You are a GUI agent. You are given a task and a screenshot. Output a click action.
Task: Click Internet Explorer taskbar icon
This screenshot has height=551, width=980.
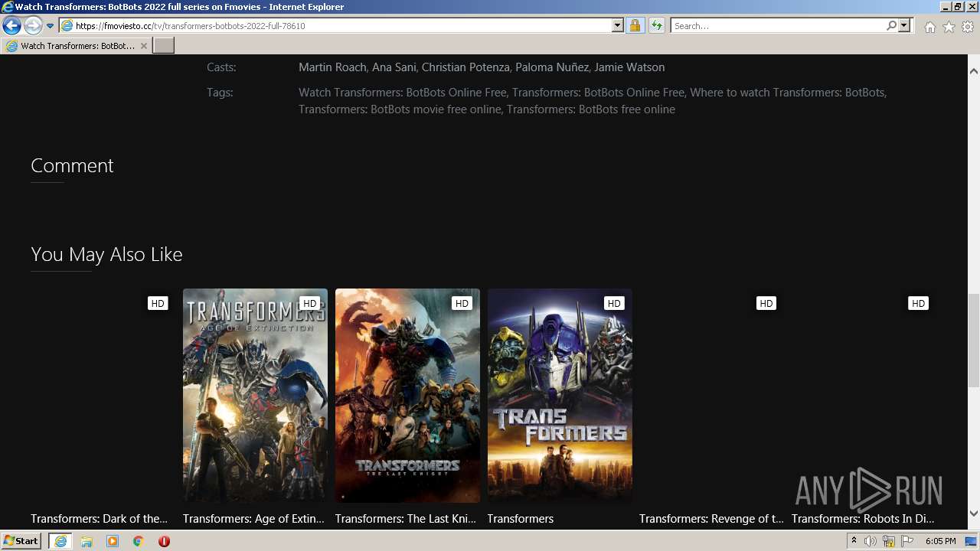(60, 541)
